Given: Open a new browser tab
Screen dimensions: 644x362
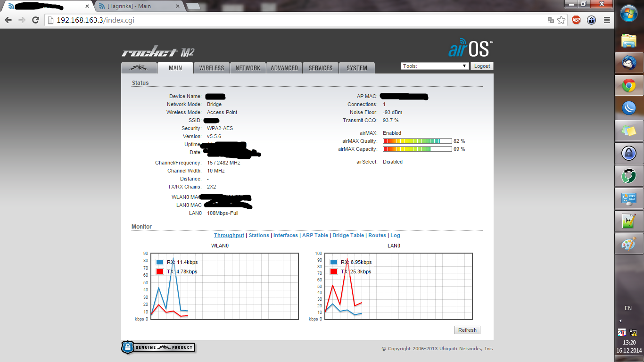Looking at the screenshot, I should pyautogui.click(x=193, y=6).
